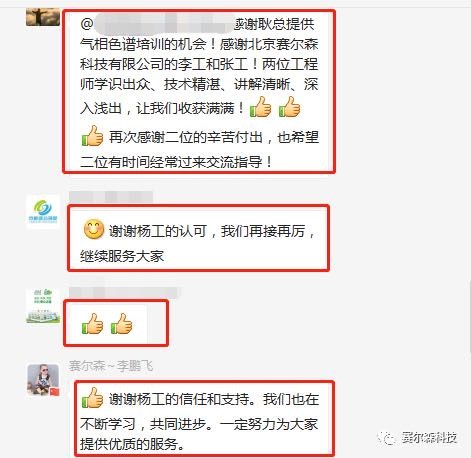Viewport: 471px width, 458px height.
Task: Select message 一定努力为大家提供优质的服务
Action: click(204, 419)
